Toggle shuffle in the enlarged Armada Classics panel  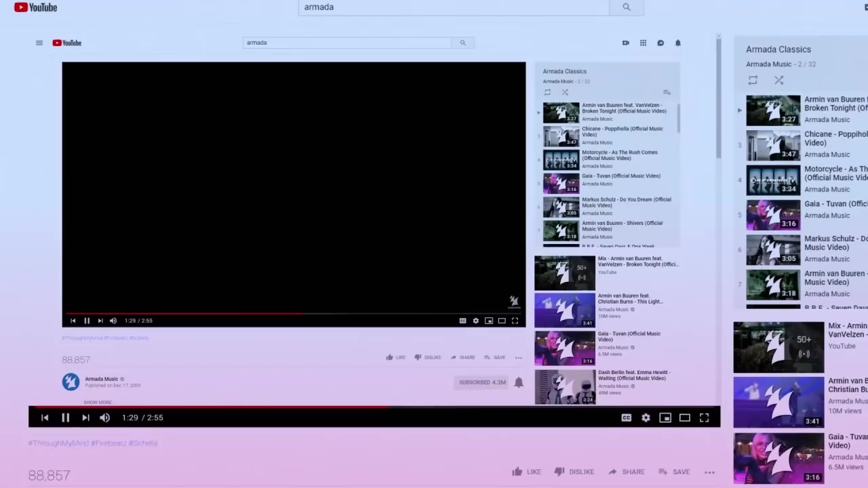click(x=778, y=80)
